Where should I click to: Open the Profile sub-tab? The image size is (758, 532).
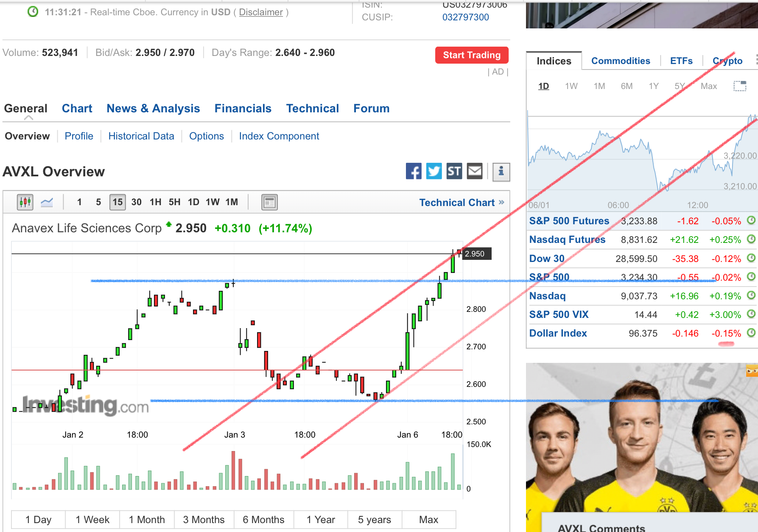coord(79,136)
